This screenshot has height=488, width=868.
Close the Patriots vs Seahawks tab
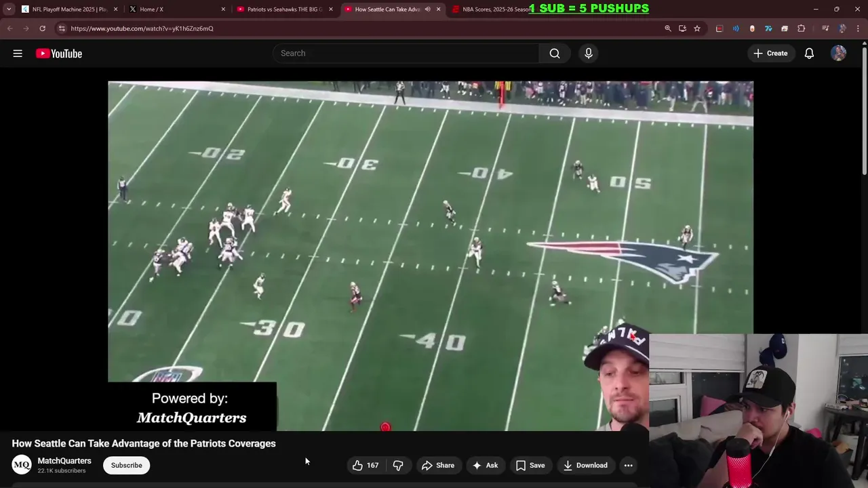point(331,9)
